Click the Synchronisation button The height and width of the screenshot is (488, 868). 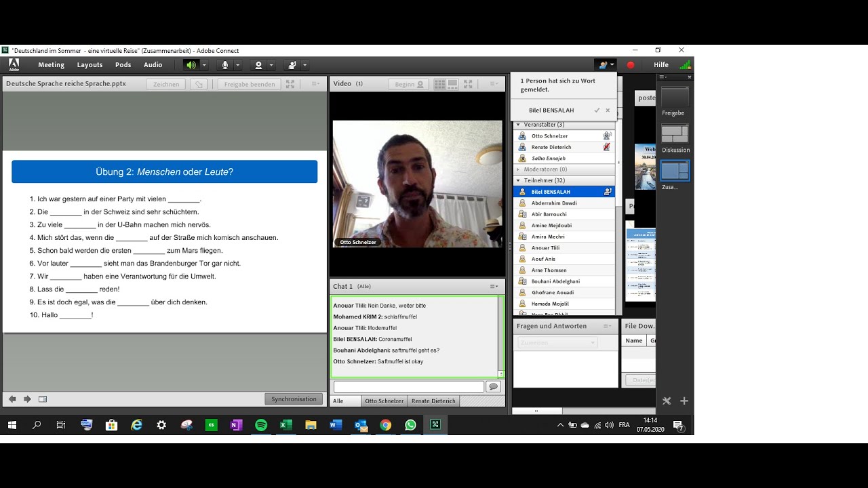pos(294,399)
